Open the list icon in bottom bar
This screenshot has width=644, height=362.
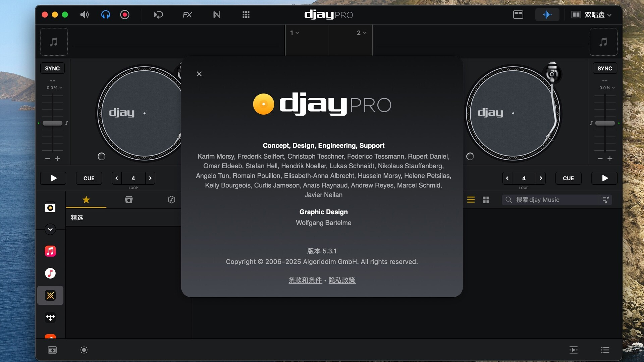coord(605,350)
